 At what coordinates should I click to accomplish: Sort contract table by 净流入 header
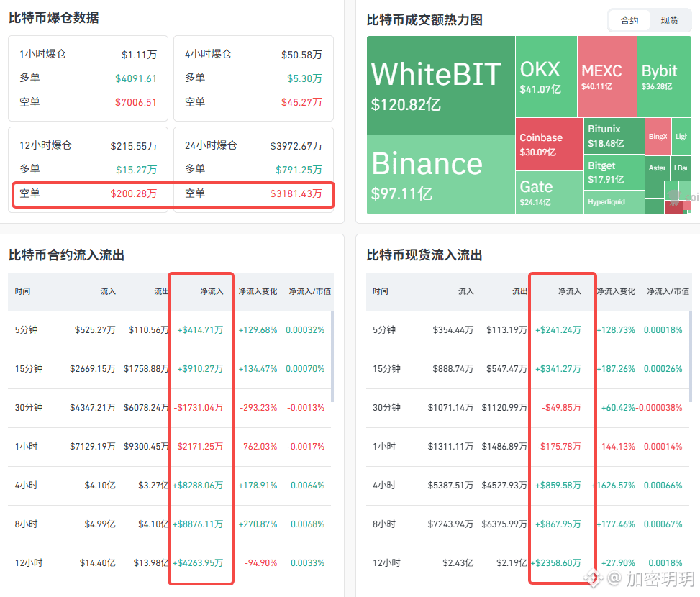[x=212, y=291]
